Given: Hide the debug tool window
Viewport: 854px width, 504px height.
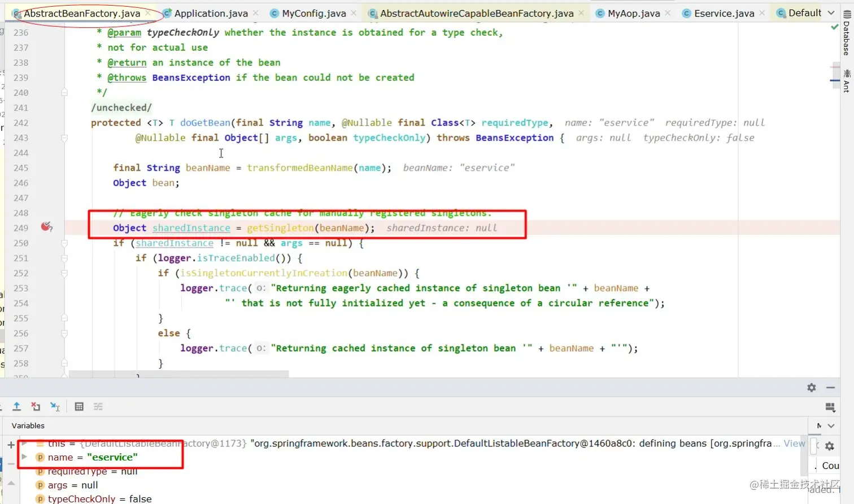Looking at the screenshot, I should 830,387.
